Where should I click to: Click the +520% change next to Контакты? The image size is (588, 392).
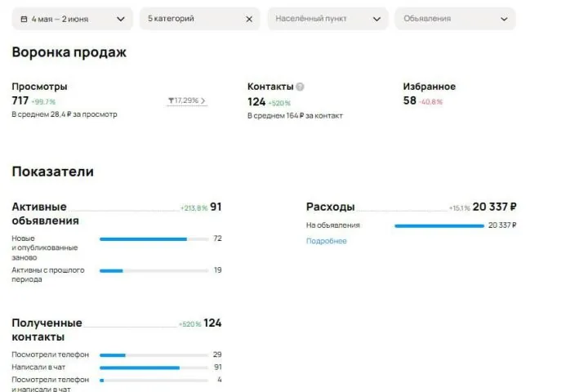(279, 103)
